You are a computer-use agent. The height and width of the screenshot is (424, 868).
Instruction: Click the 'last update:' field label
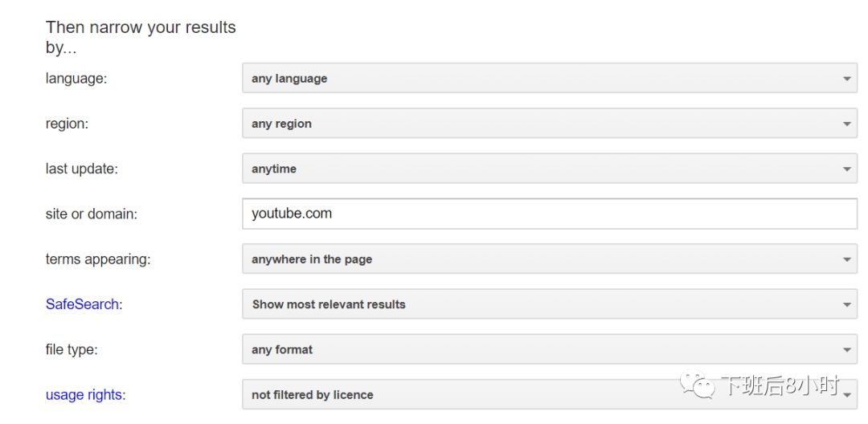[81, 169]
